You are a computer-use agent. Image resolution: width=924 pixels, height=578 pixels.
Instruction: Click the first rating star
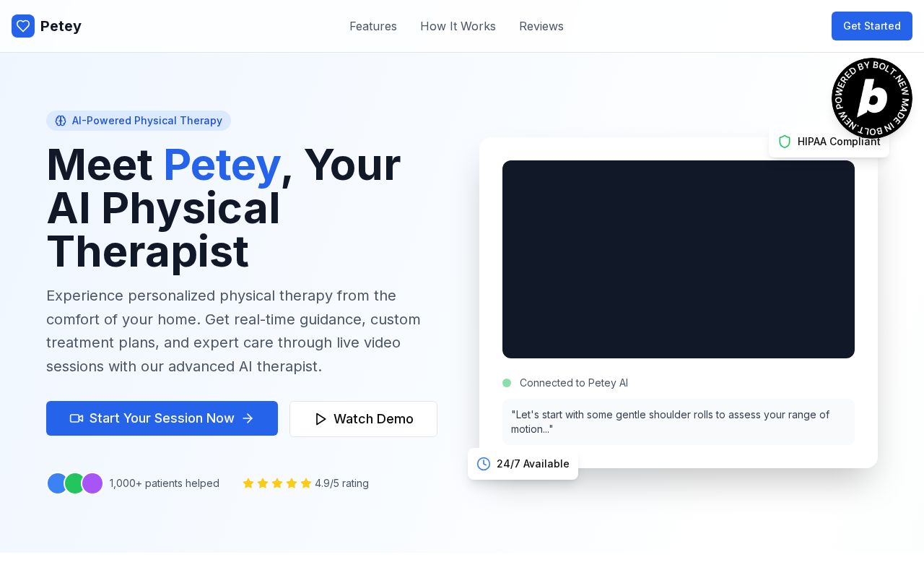tap(248, 483)
